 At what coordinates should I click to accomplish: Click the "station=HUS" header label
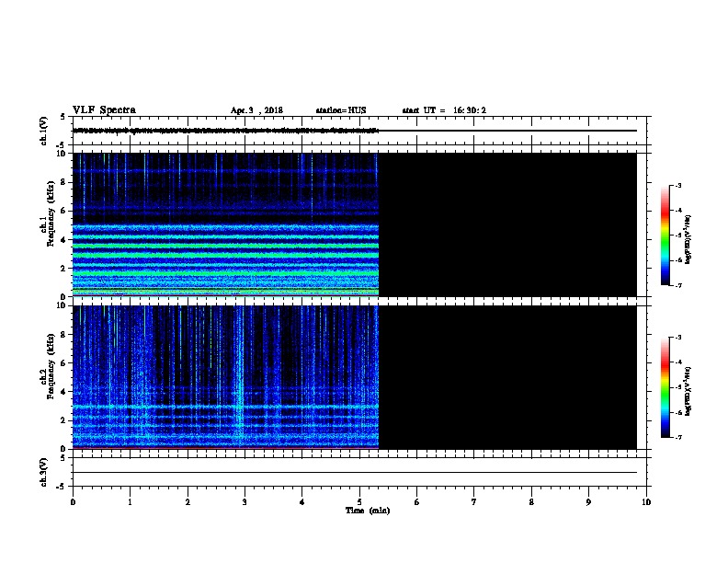tap(341, 110)
